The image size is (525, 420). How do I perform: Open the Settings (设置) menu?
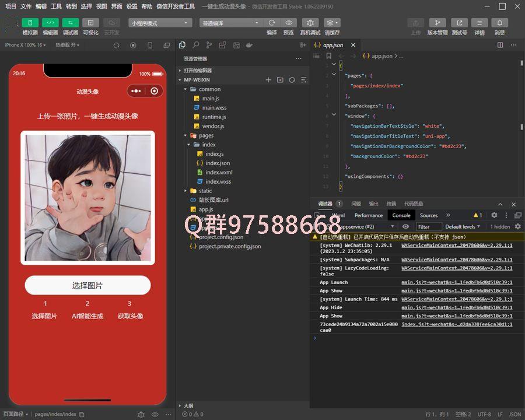click(132, 6)
